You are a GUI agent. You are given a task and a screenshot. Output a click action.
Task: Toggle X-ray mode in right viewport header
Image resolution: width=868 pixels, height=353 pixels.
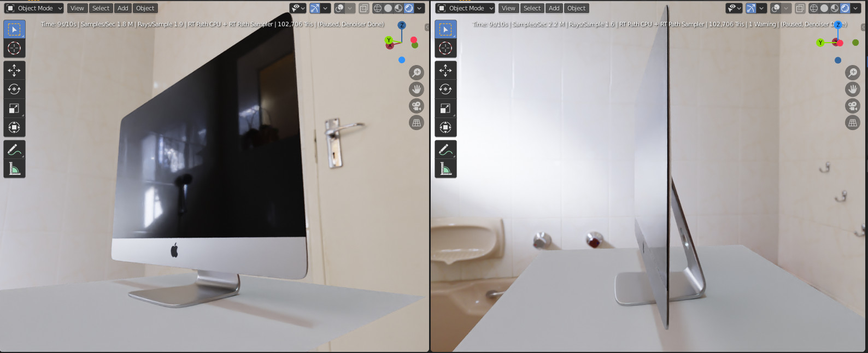click(800, 8)
